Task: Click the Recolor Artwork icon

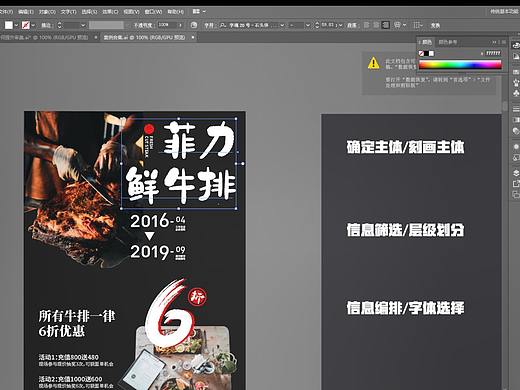Action: click(194, 25)
